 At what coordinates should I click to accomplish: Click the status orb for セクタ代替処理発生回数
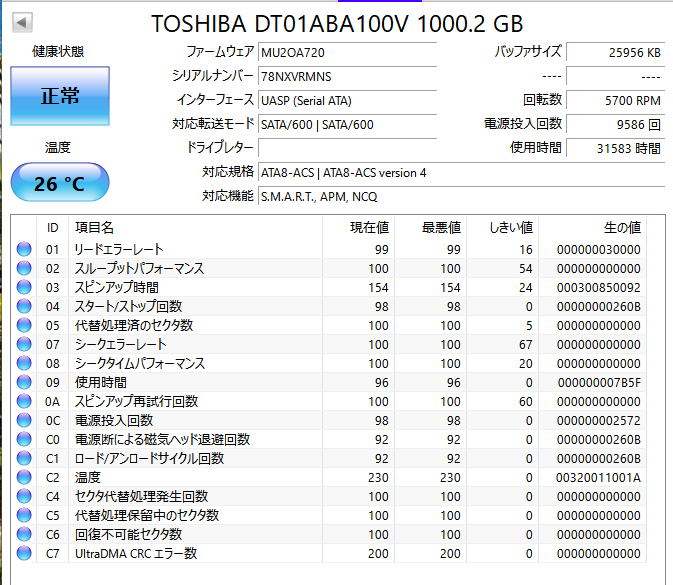pos(24,496)
